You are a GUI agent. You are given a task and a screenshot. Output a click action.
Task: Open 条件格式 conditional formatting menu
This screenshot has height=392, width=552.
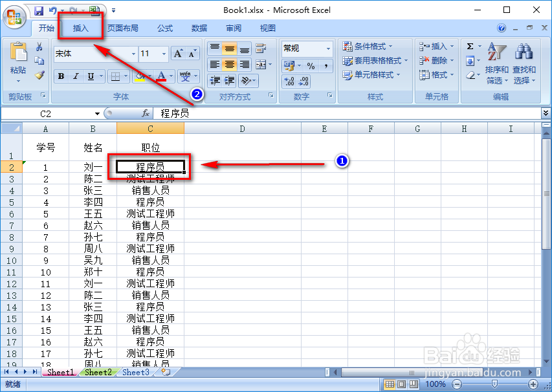click(368, 46)
